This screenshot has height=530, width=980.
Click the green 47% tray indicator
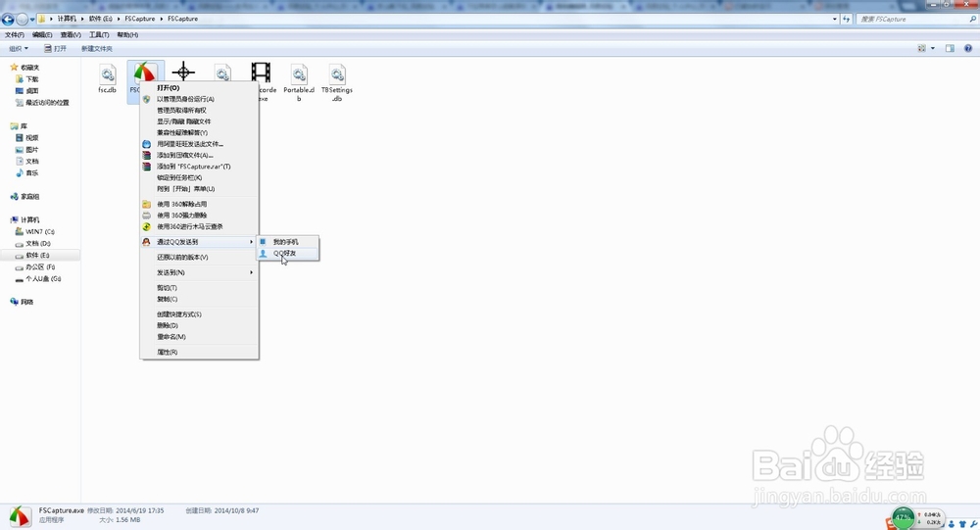pyautogui.click(x=904, y=517)
